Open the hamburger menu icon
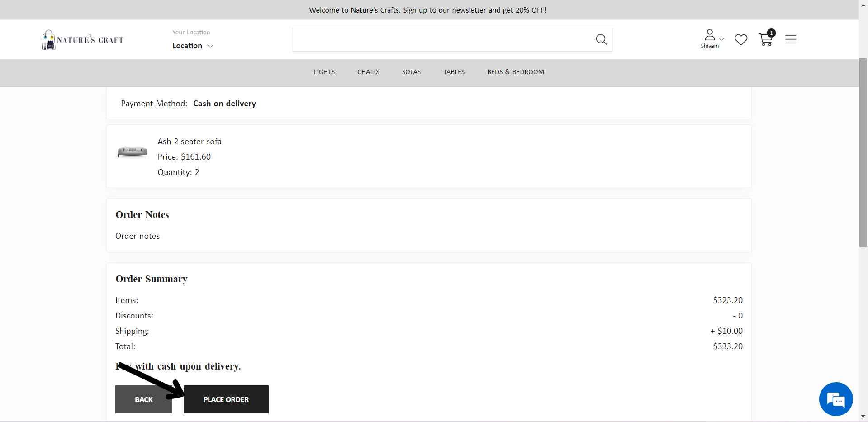 [791, 39]
